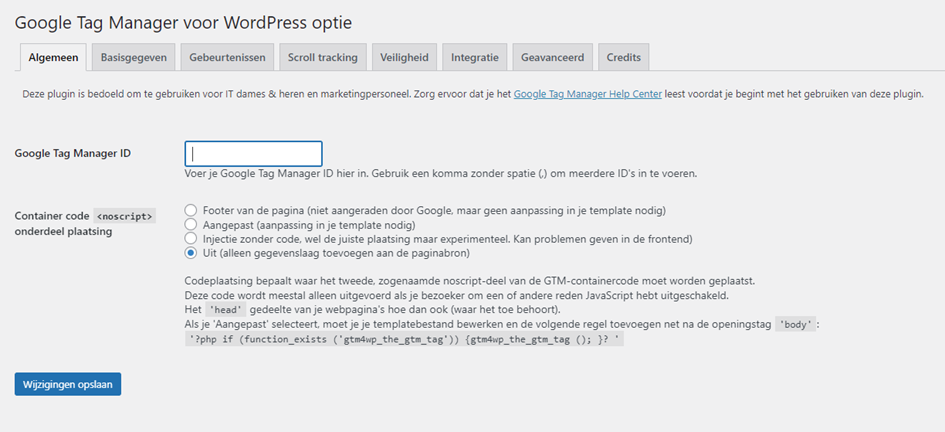Select the Uit placement radio button
The width and height of the screenshot is (945, 432).
tap(191, 253)
